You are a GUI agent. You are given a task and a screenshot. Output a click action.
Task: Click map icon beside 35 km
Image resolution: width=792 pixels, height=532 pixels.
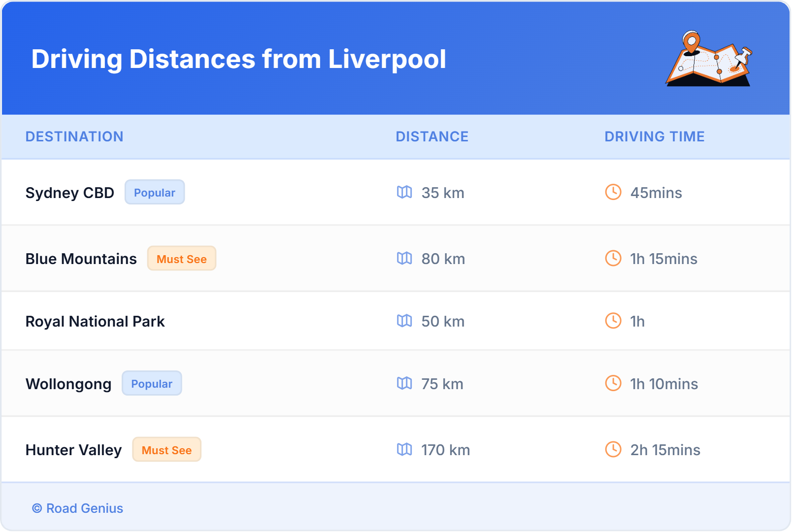[x=404, y=192]
